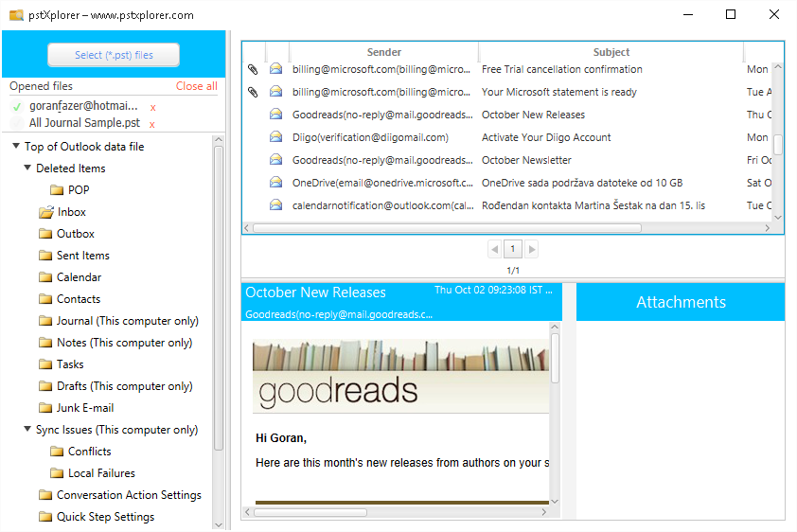This screenshot has width=797, height=532.
Task: Open the Inbox folder icon
Action: coord(45,212)
